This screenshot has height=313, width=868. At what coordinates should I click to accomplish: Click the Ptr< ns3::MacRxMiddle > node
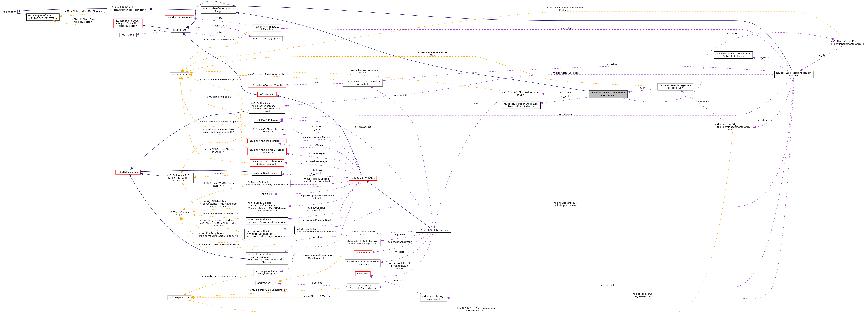[x=267, y=141]
